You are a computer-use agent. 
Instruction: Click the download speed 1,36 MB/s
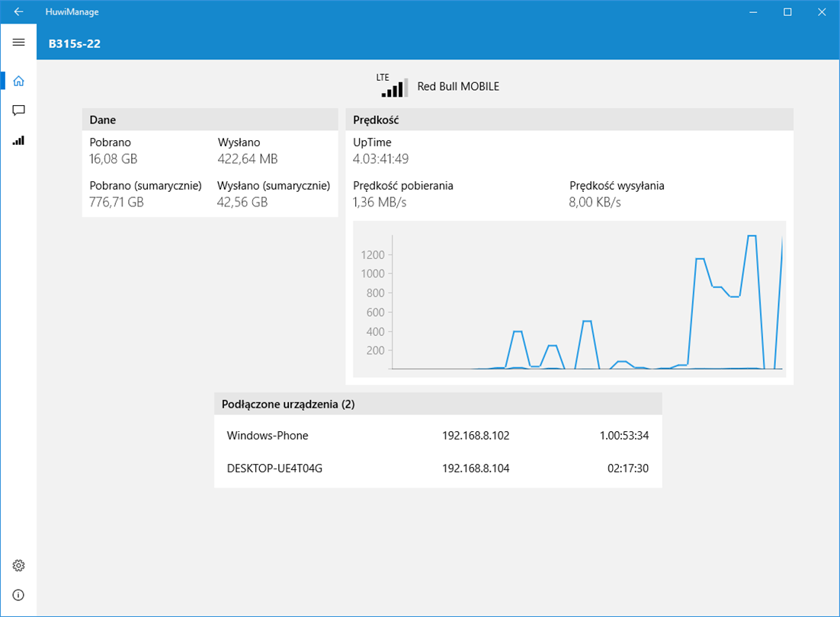click(380, 203)
